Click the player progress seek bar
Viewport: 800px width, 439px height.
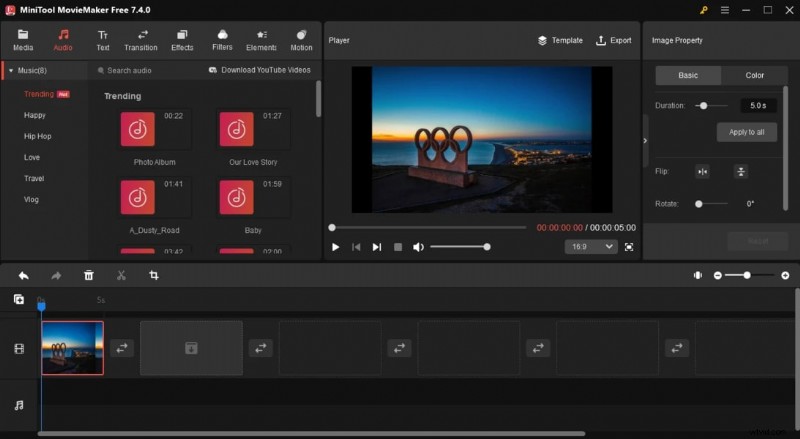(429, 227)
